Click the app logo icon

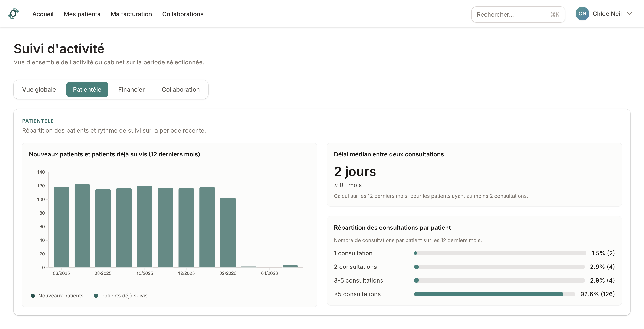13,14
